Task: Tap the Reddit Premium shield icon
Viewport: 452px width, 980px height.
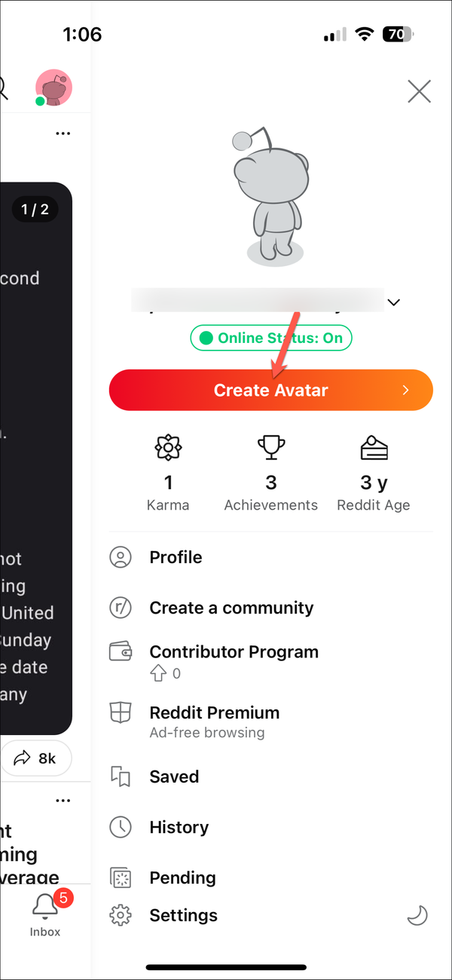Action: click(121, 712)
